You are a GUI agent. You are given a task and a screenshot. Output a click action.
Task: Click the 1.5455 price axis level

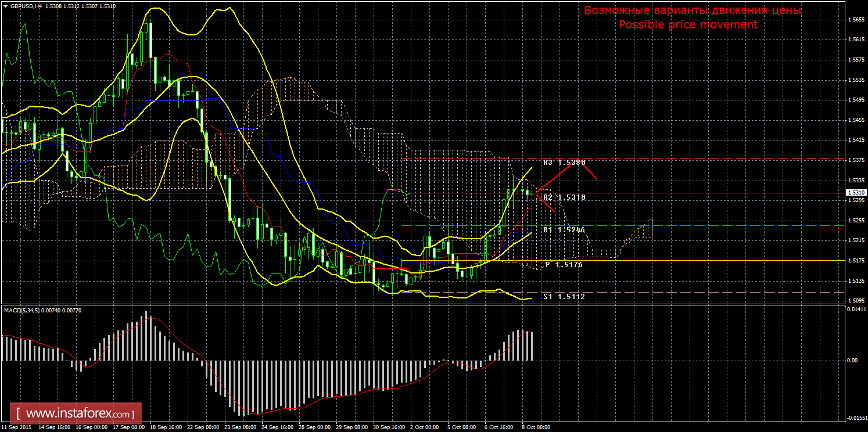(855, 120)
